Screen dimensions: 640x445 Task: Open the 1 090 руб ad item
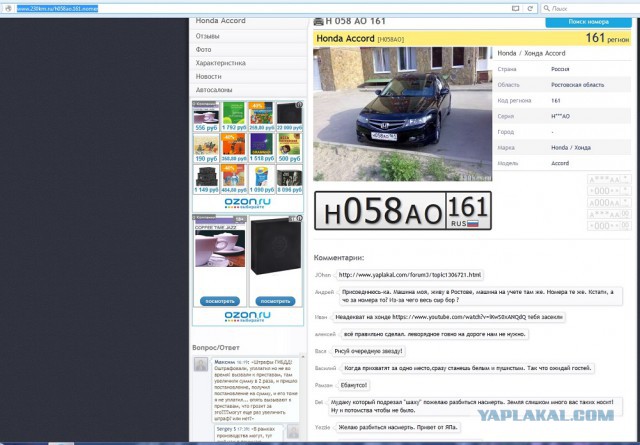click(262, 179)
